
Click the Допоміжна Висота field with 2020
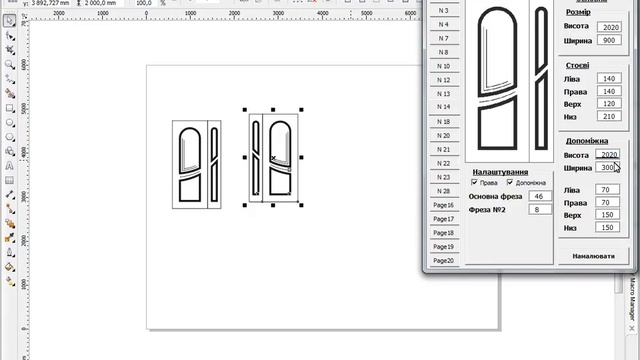point(608,155)
